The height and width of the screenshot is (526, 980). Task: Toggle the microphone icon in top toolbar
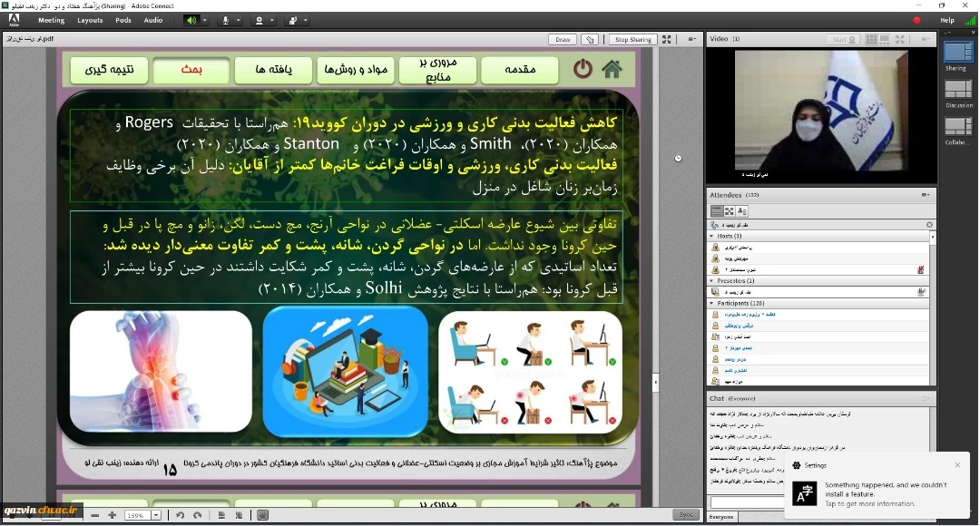(225, 20)
